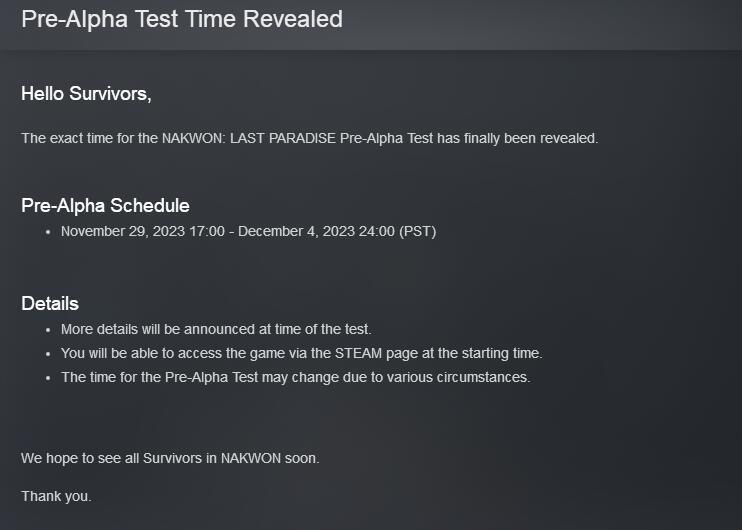Click the 'Hello Survivors,' heading
The width and height of the screenshot is (742, 530).
86,94
